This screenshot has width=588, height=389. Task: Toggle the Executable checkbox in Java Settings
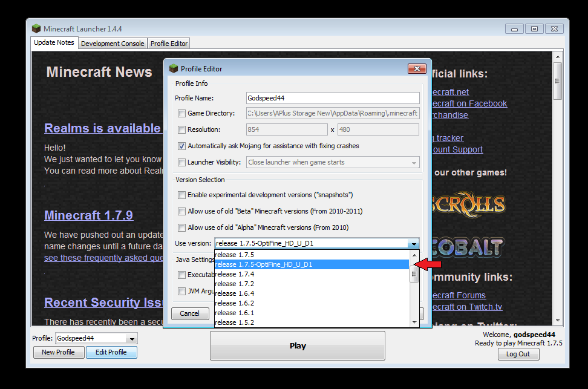point(182,275)
